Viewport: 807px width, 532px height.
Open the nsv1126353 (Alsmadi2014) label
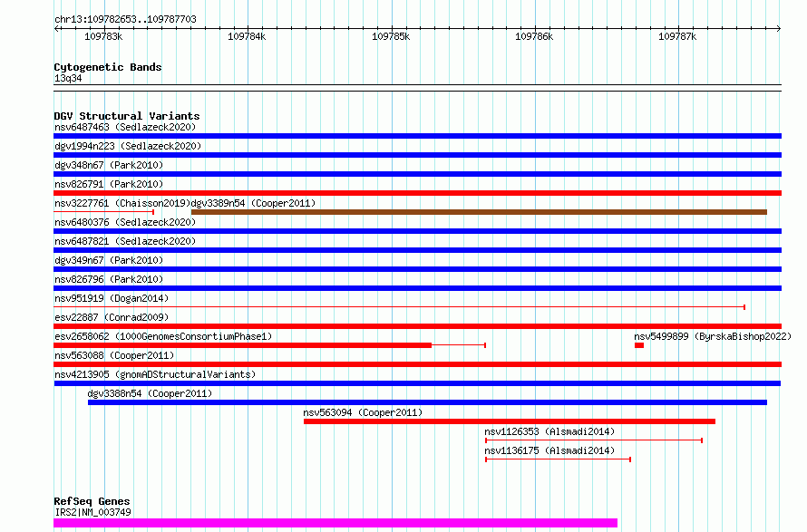549,431
